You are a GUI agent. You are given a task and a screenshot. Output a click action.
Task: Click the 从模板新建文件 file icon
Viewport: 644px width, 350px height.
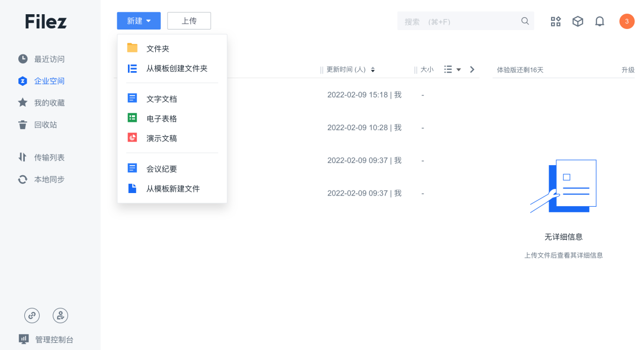tap(132, 188)
